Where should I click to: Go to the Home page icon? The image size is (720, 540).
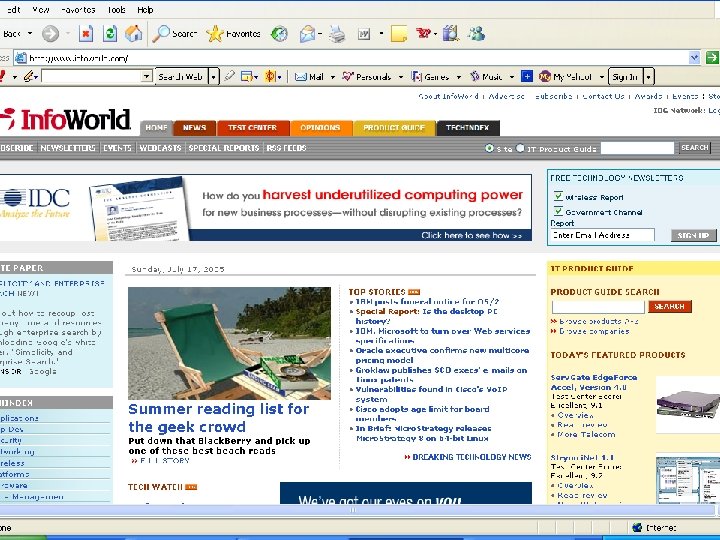click(134, 34)
